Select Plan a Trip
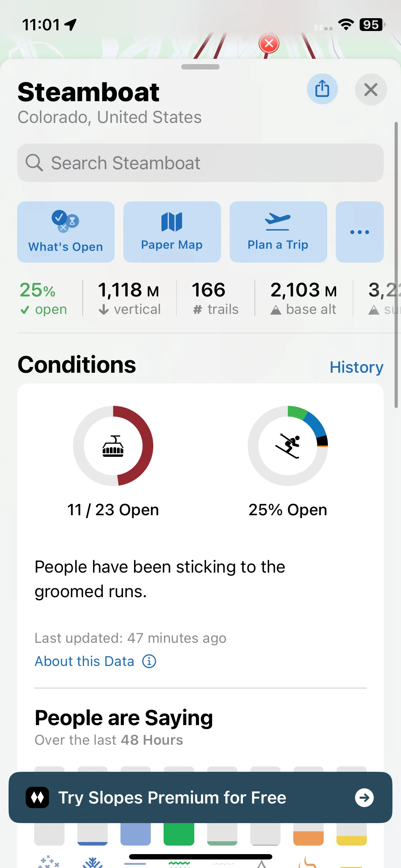The image size is (401, 868). [x=278, y=232]
